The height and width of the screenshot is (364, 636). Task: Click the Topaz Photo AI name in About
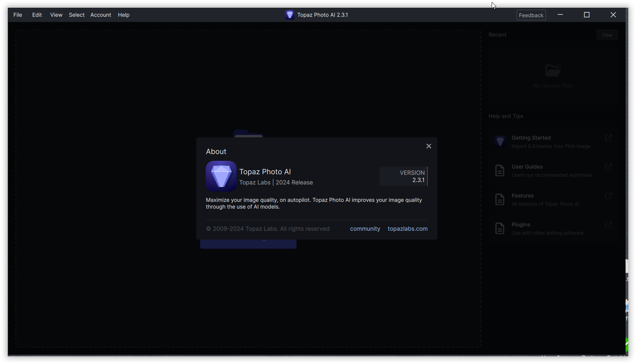pos(265,172)
